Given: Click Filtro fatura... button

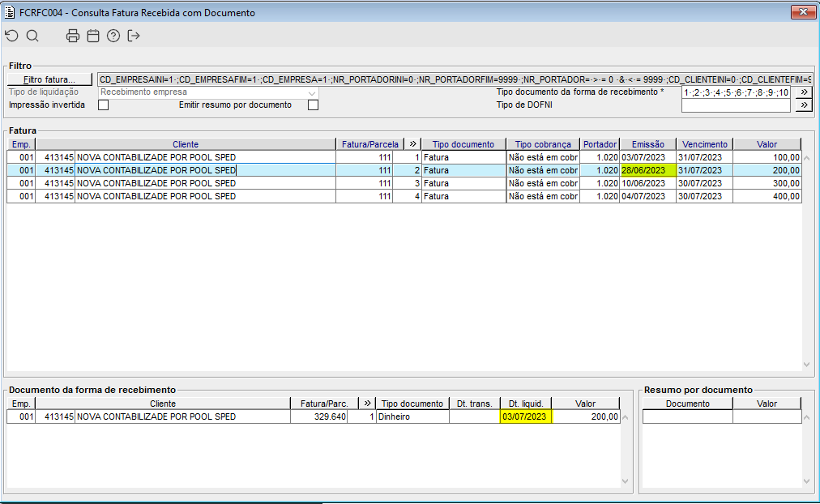Looking at the screenshot, I should click(x=49, y=79).
